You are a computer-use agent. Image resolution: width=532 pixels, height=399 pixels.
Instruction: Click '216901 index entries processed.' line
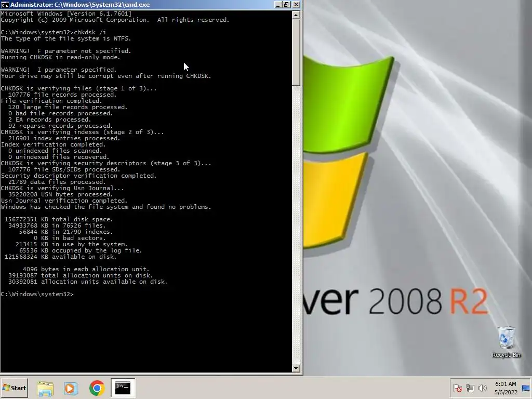[x=64, y=138]
